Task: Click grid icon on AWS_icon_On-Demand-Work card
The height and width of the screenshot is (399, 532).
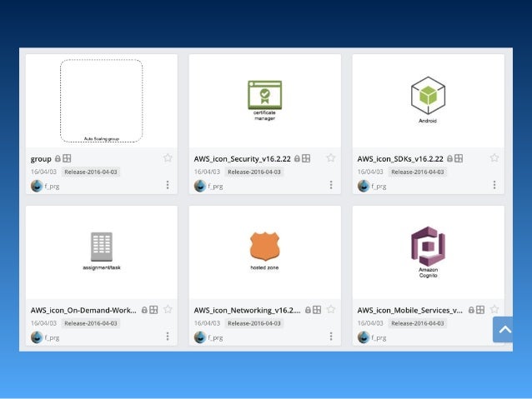Action: coord(153,310)
